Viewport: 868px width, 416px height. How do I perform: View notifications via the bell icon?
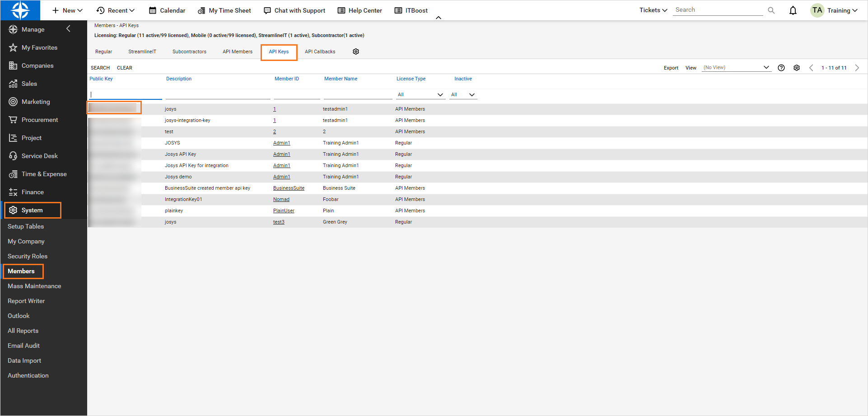click(793, 9)
